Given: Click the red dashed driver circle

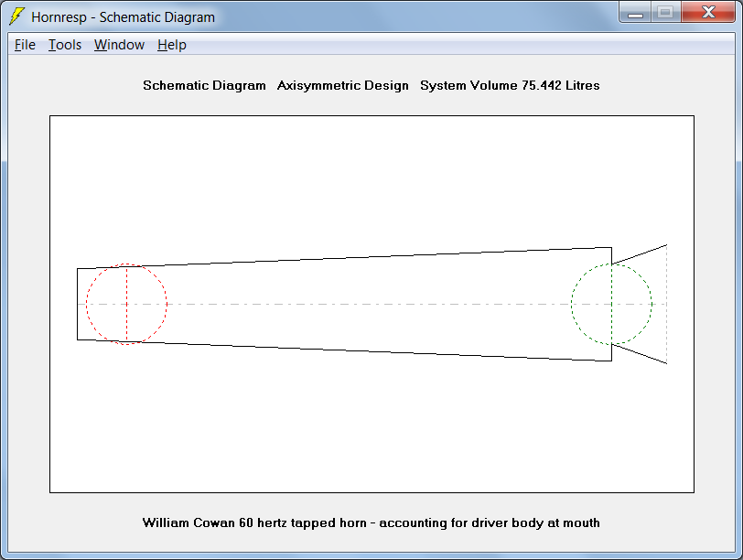Looking at the screenshot, I should pos(126,304).
